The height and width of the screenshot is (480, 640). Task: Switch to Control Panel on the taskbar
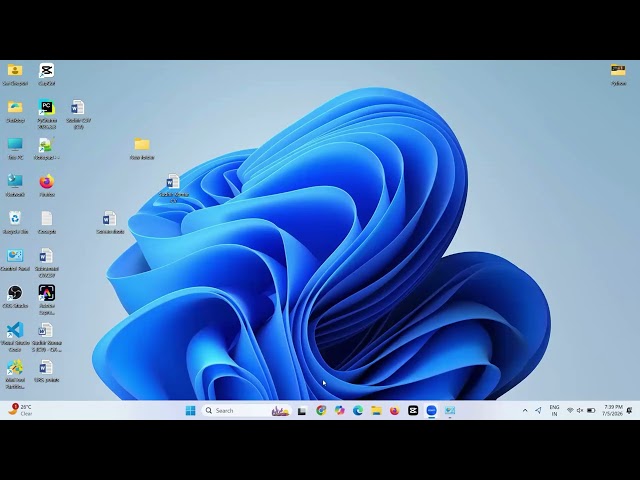450,411
